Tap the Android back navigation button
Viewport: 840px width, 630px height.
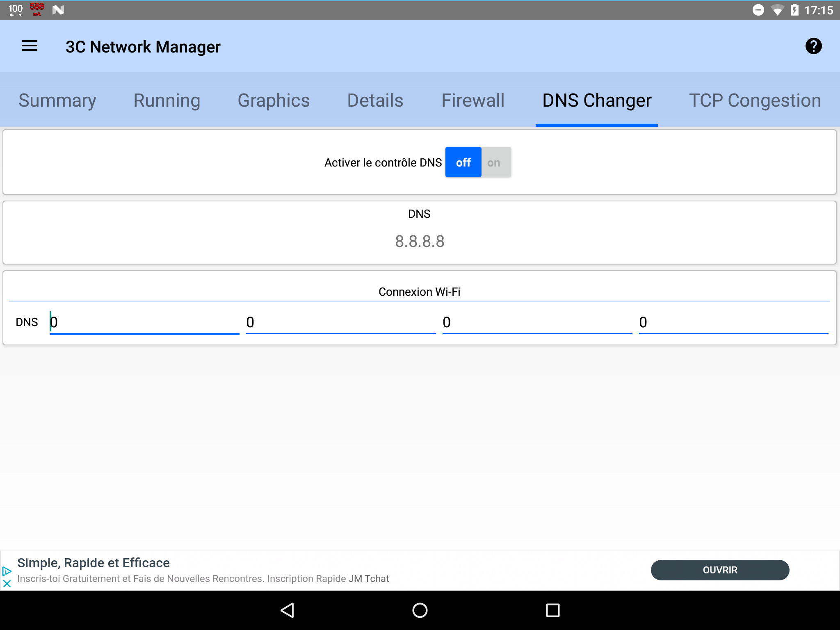coord(288,610)
